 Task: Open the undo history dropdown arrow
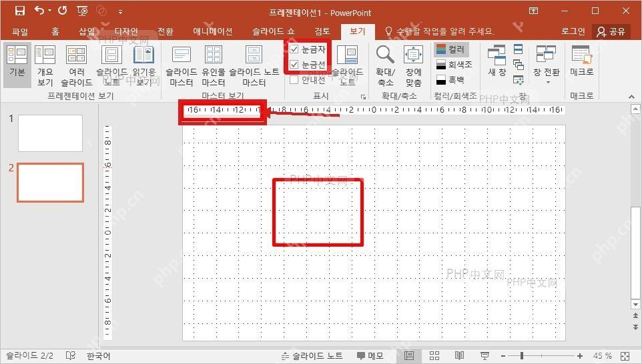[50, 11]
